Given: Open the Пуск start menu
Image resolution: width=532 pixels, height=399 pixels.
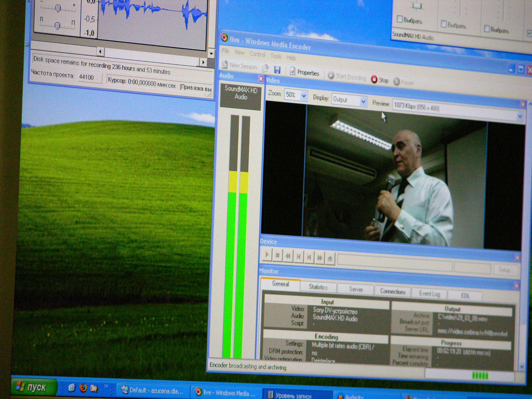Looking at the screenshot, I should point(34,387).
